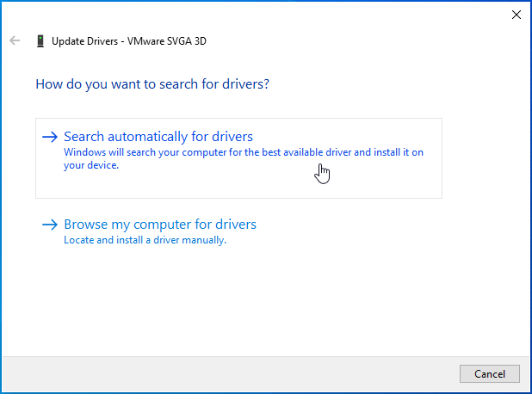Select Browse my computer for drivers
Viewport: 532px width, 394px height.
pyautogui.click(x=160, y=225)
